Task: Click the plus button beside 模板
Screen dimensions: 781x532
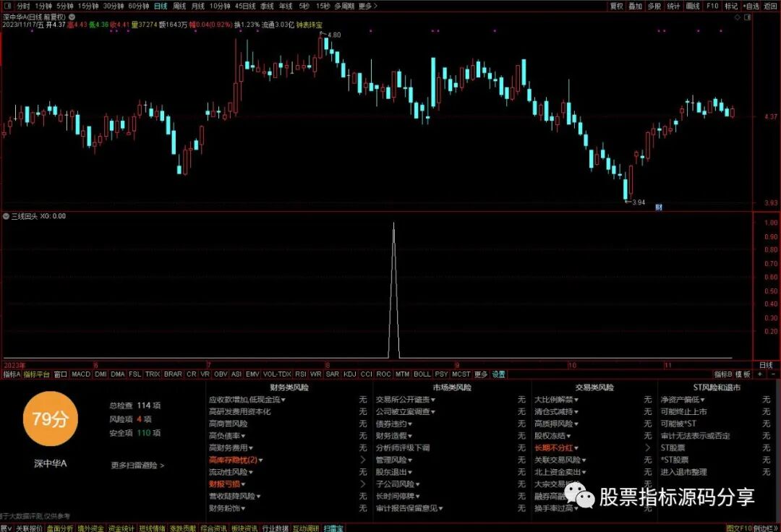Action: point(760,374)
